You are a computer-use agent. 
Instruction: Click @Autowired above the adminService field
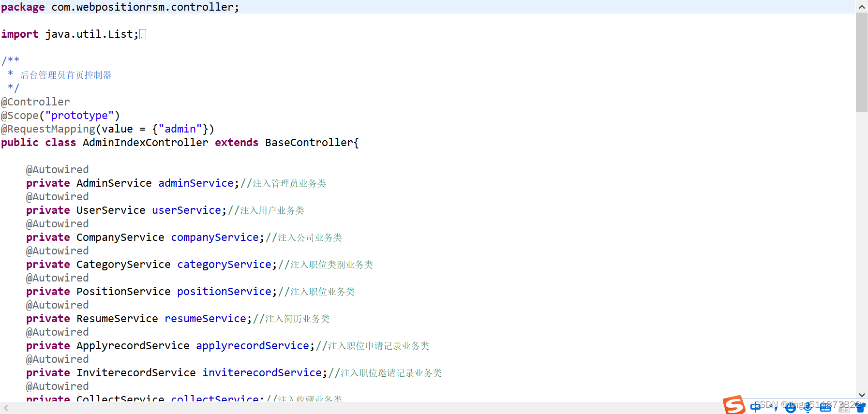[58, 170]
